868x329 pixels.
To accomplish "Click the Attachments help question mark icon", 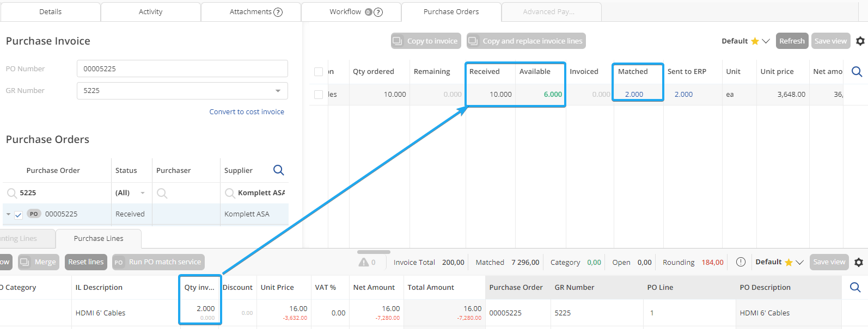I will [278, 12].
